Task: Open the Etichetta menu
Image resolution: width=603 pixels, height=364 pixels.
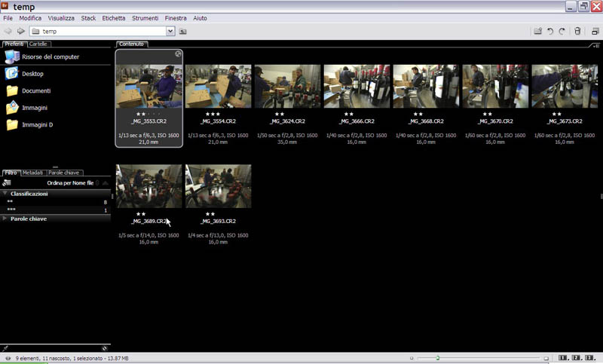Action: [x=114, y=18]
